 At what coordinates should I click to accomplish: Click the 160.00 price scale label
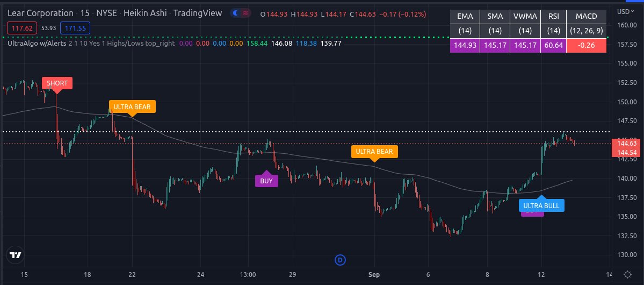tap(627, 25)
